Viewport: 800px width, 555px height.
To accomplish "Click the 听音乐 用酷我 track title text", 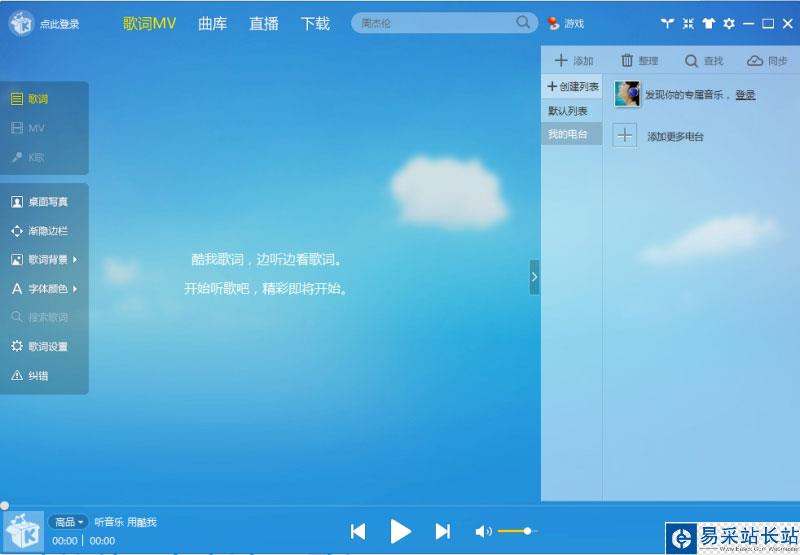I will point(126,522).
